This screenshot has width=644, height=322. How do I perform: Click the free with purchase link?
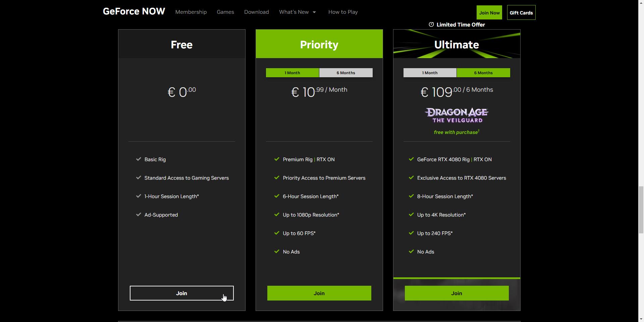pyautogui.click(x=456, y=132)
